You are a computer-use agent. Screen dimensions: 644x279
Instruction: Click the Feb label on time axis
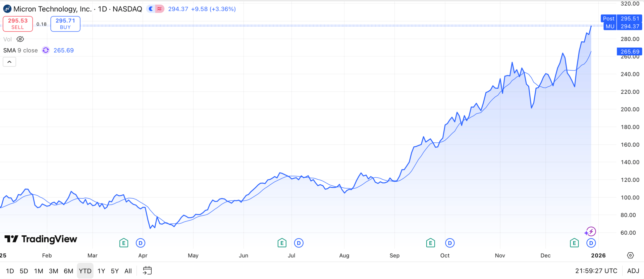(47, 255)
